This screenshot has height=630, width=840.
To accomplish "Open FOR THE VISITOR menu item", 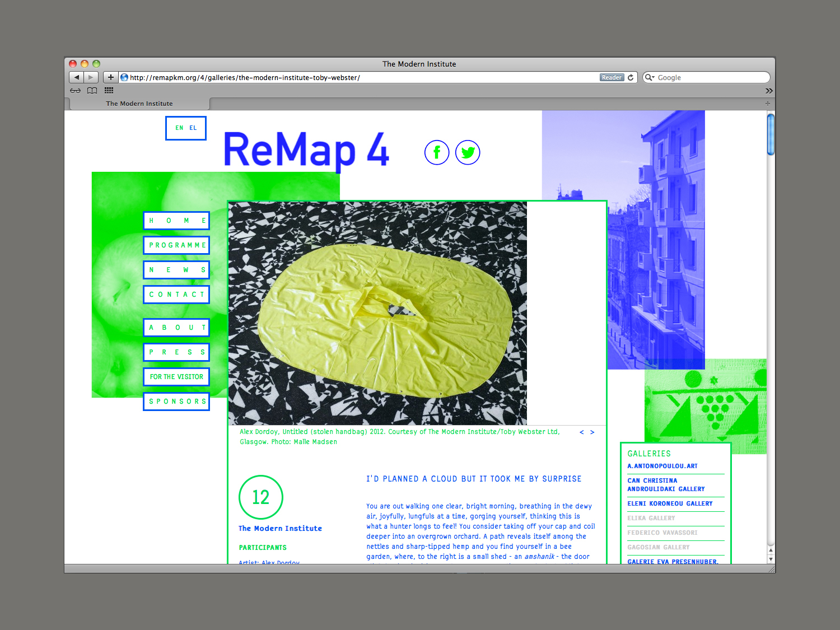I will [176, 377].
